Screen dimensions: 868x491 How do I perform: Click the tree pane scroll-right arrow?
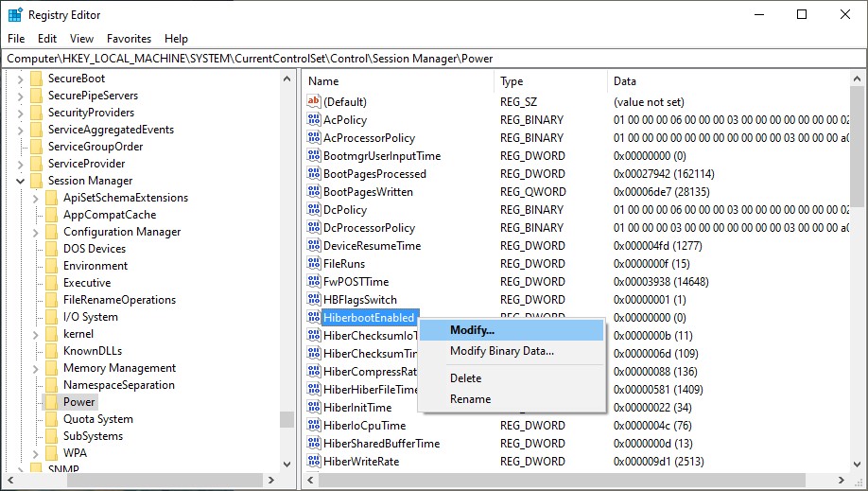point(271,480)
